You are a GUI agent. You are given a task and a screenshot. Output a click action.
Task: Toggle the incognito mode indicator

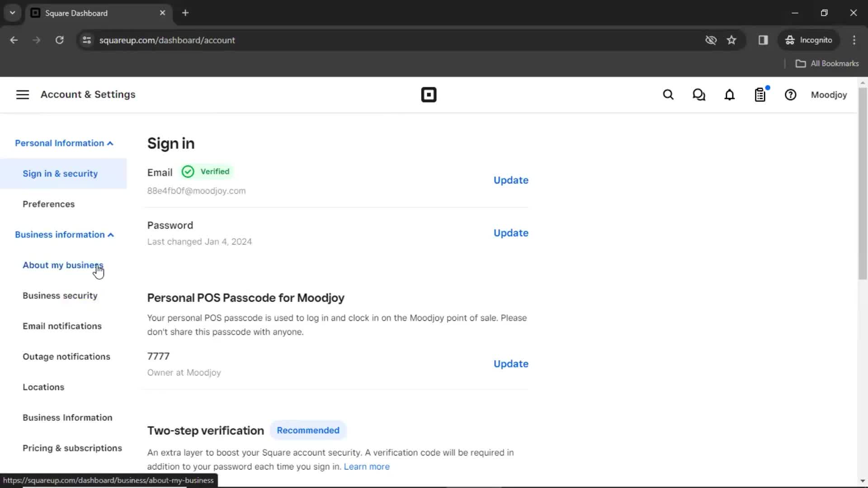[x=809, y=40]
